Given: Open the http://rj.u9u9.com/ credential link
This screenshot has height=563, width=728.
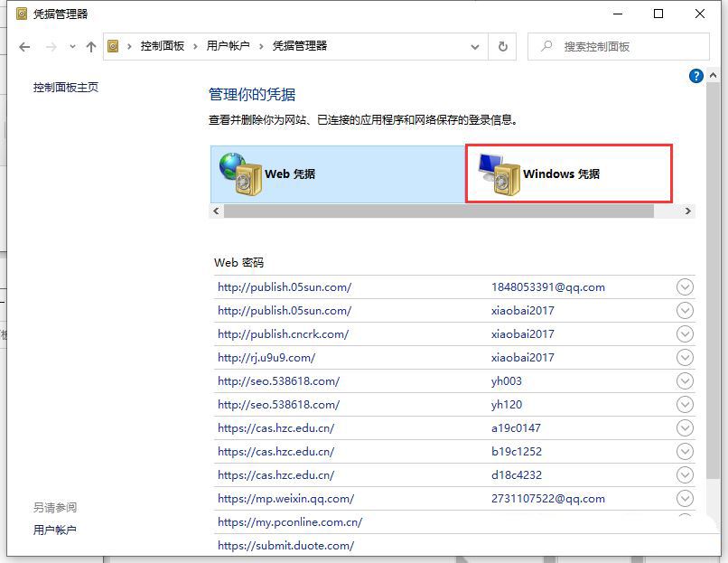Looking at the screenshot, I should coord(266,357).
